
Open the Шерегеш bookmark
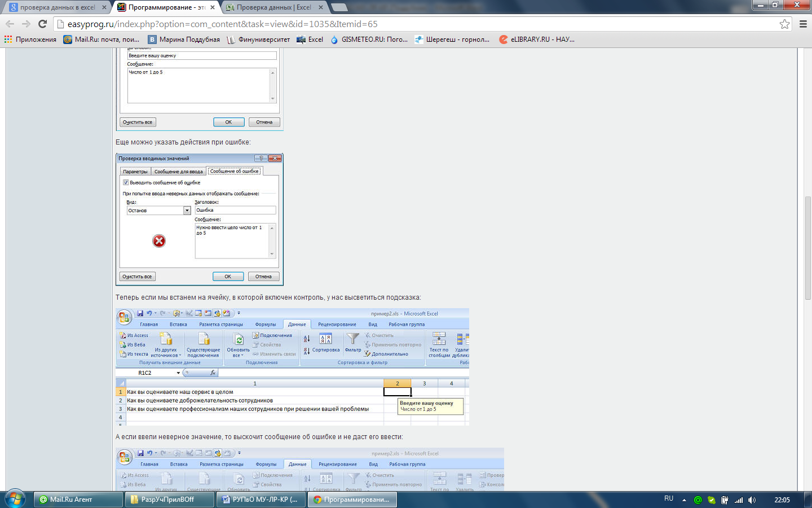[452, 40]
